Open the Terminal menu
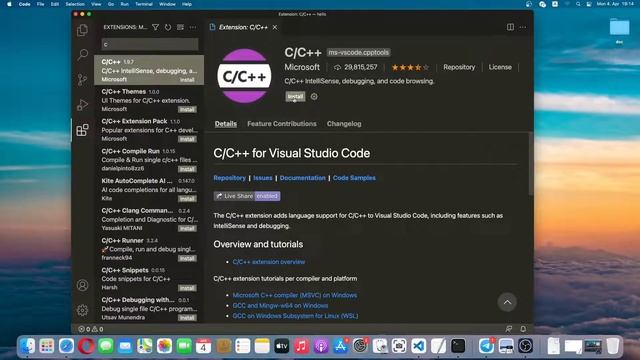 (144, 4)
